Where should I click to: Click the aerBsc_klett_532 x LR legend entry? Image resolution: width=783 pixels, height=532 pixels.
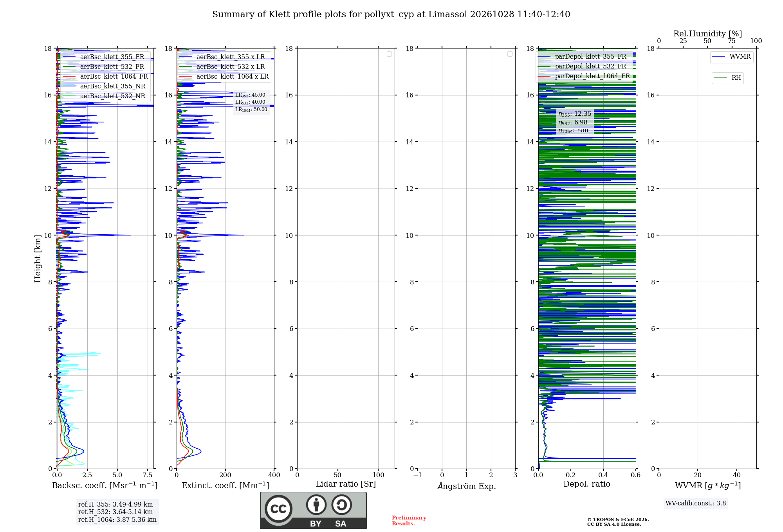pyautogui.click(x=222, y=67)
